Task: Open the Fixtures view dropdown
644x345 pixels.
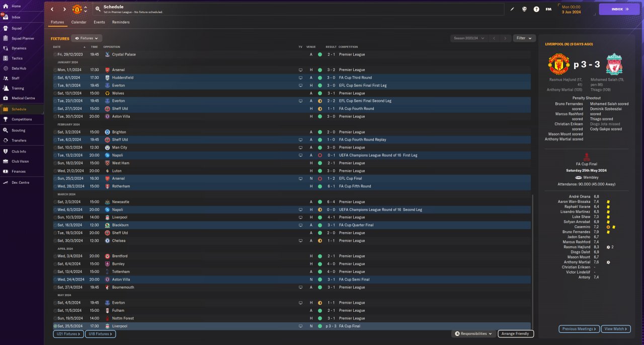Action: click(87, 38)
